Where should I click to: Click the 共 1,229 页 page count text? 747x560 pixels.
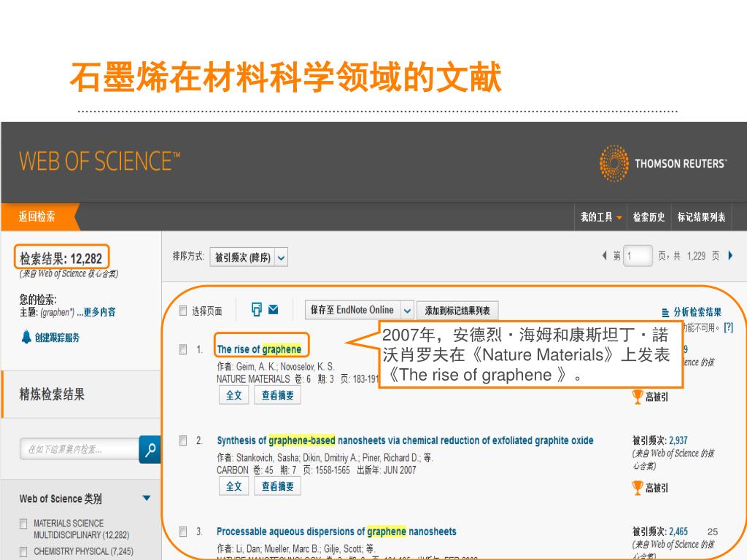click(695, 256)
